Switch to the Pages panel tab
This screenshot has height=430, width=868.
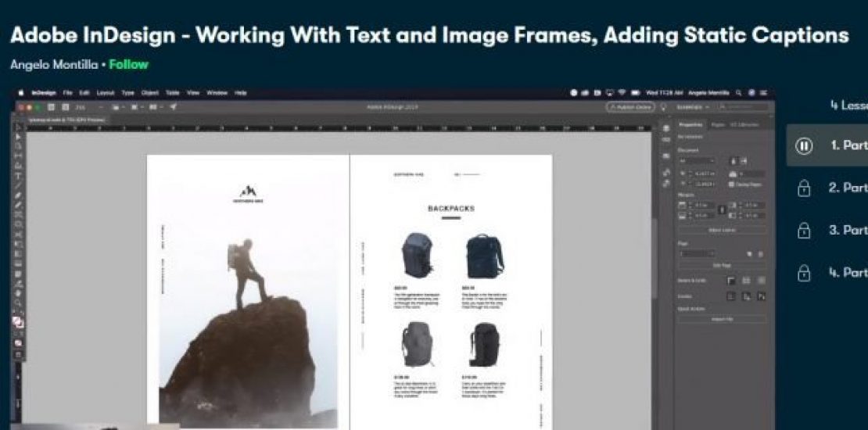coord(717,125)
